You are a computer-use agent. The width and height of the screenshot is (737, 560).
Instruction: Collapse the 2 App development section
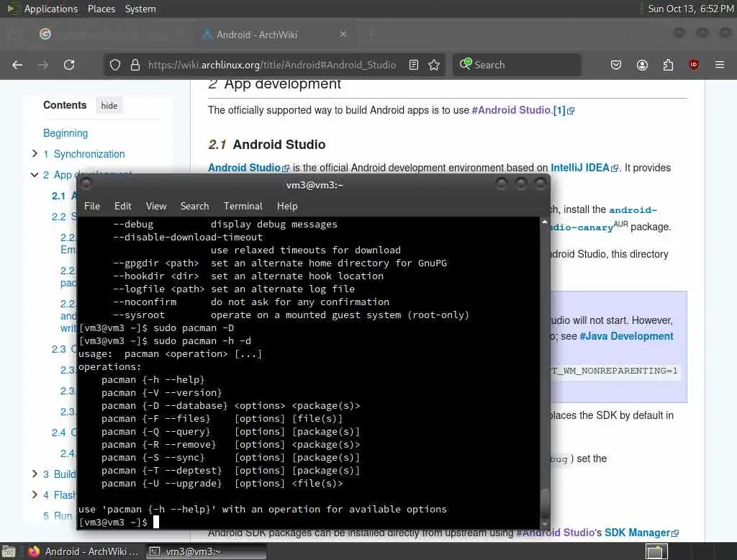point(35,174)
